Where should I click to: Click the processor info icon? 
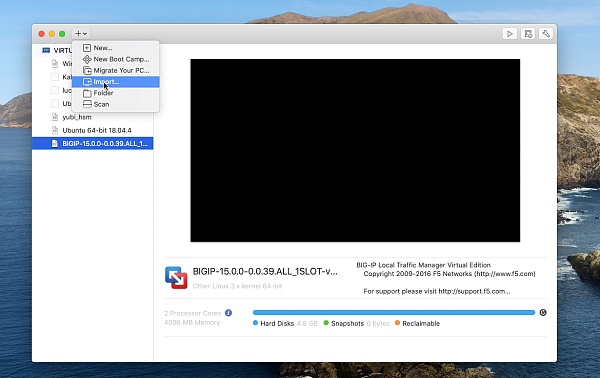tap(228, 313)
